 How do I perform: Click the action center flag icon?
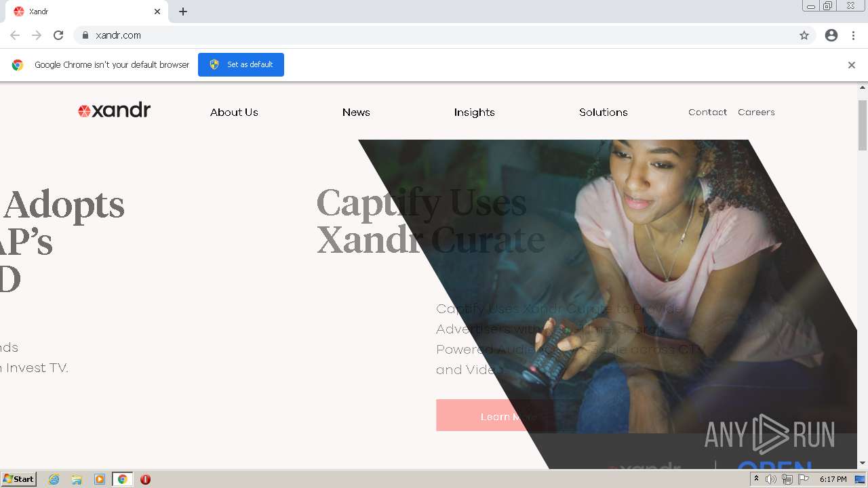coord(804,479)
